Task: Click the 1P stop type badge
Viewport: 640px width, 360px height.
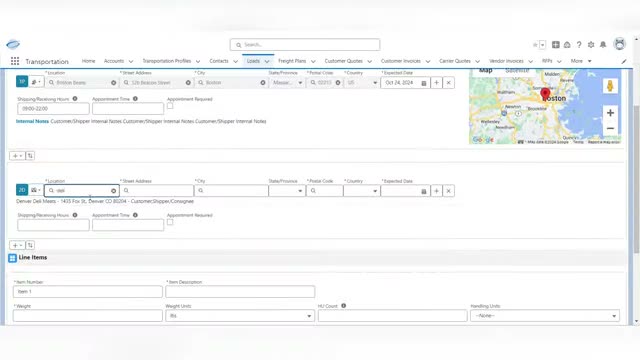Action: pyautogui.click(x=22, y=82)
